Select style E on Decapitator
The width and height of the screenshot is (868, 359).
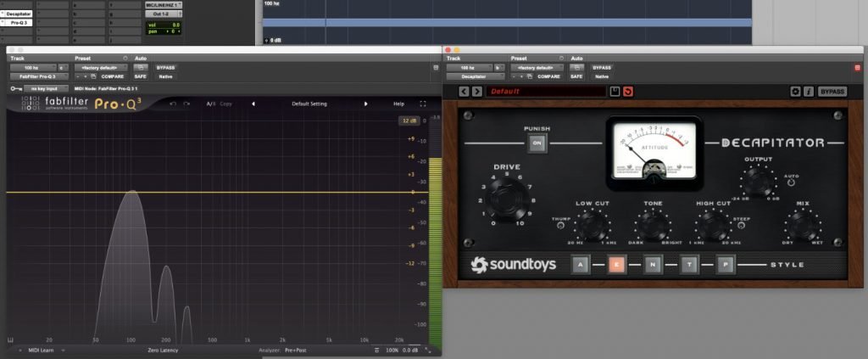click(x=617, y=265)
